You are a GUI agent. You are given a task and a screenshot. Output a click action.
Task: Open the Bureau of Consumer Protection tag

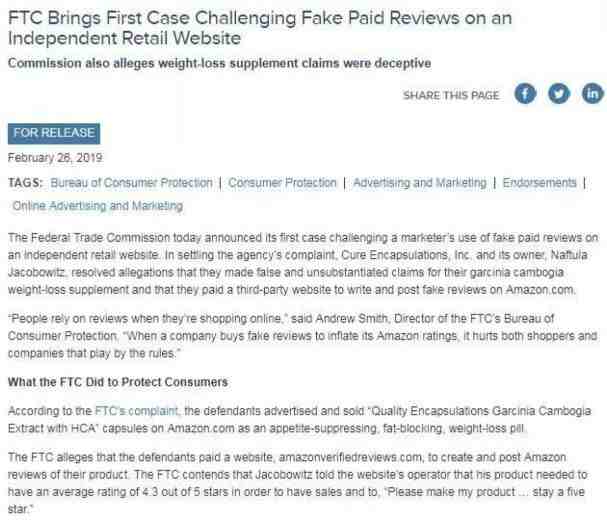131,182
